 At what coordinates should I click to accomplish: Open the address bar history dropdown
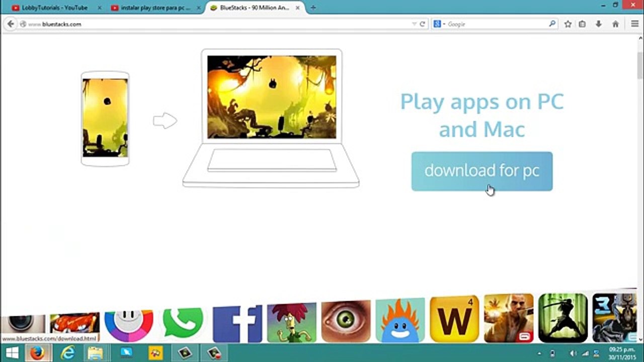click(x=414, y=24)
